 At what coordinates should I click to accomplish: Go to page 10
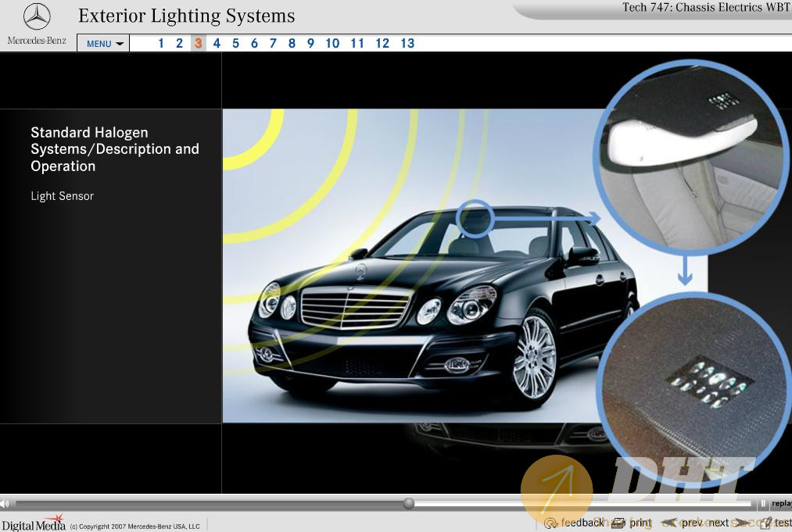(332, 44)
